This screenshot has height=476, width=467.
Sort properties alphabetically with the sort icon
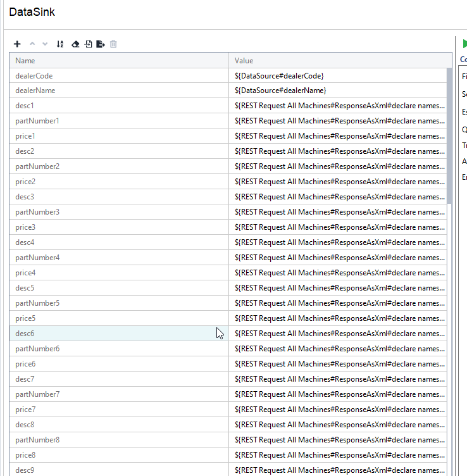[x=60, y=44]
